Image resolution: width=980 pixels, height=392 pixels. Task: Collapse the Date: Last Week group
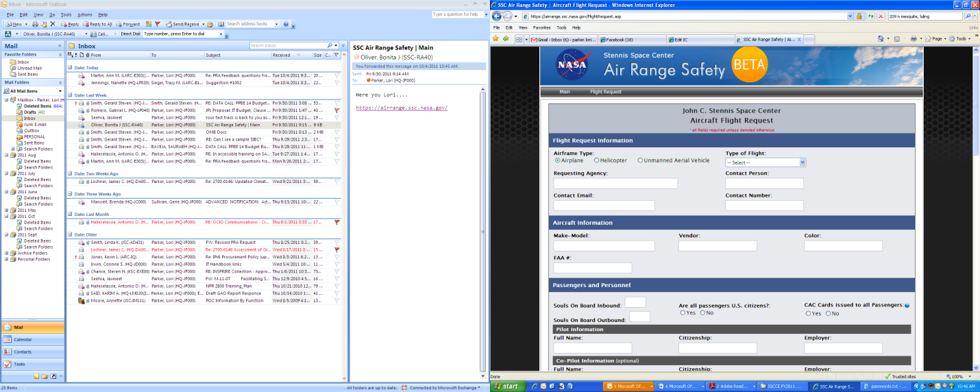[x=70, y=95]
